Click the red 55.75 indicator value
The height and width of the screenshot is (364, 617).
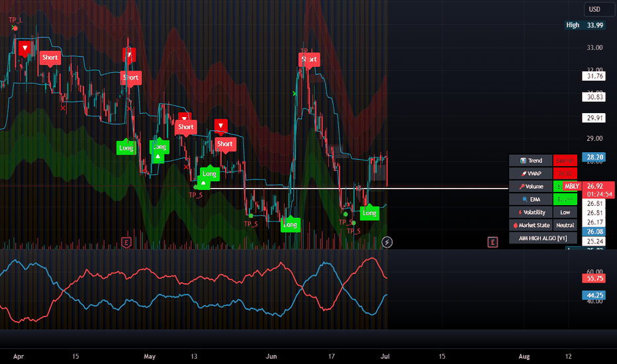click(594, 278)
